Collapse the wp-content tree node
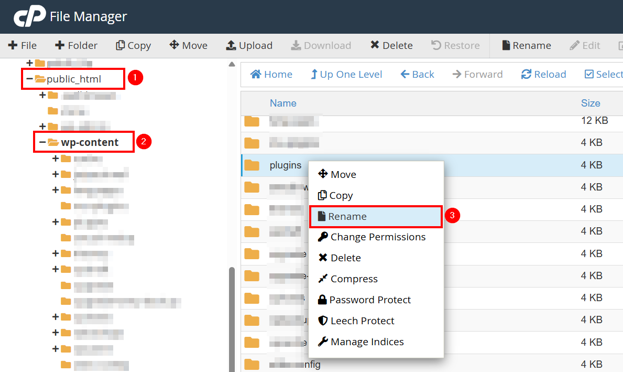This screenshot has width=623, height=372. [42, 142]
